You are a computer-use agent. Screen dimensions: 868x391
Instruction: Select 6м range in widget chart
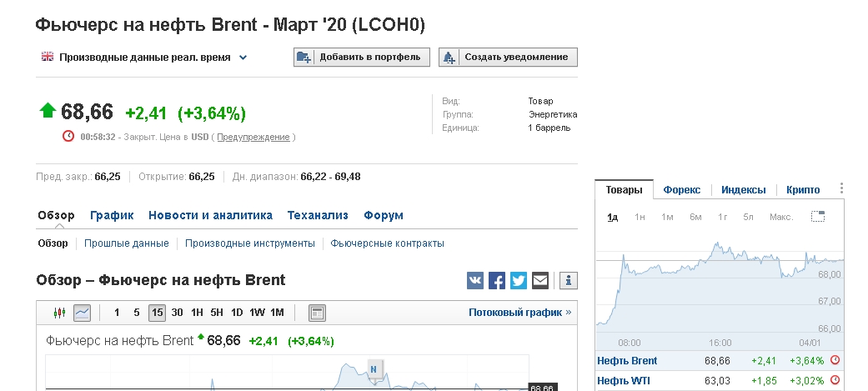tap(695, 217)
